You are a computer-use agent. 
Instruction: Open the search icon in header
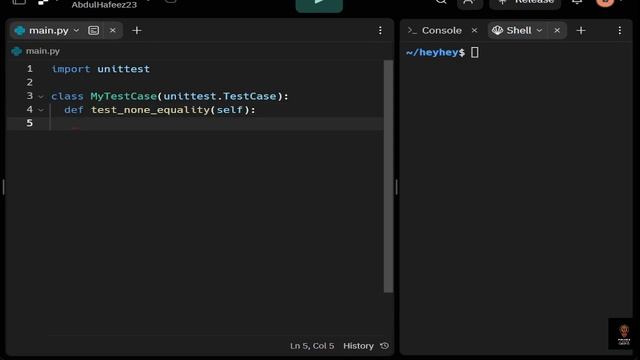pyautogui.click(x=441, y=2)
